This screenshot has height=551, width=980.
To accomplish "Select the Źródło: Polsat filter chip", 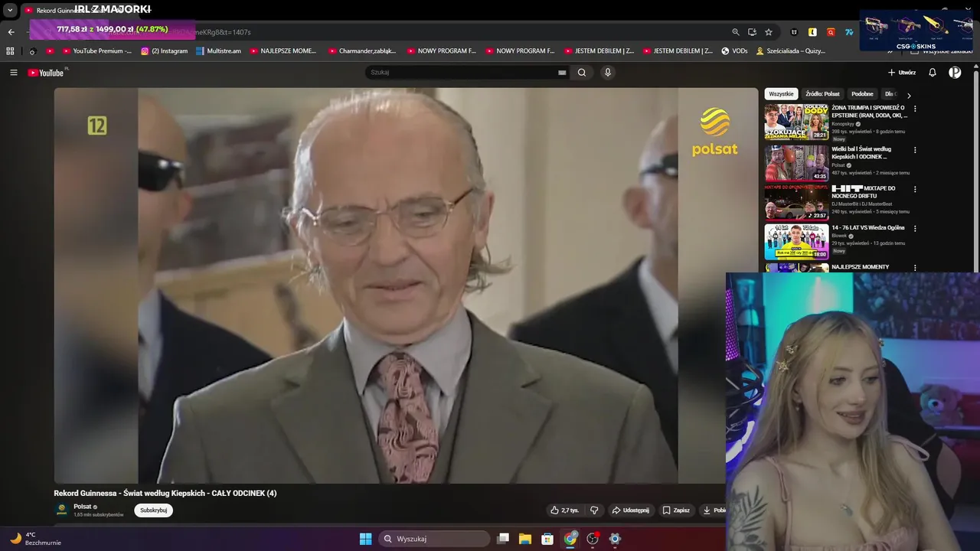I will click(x=822, y=94).
